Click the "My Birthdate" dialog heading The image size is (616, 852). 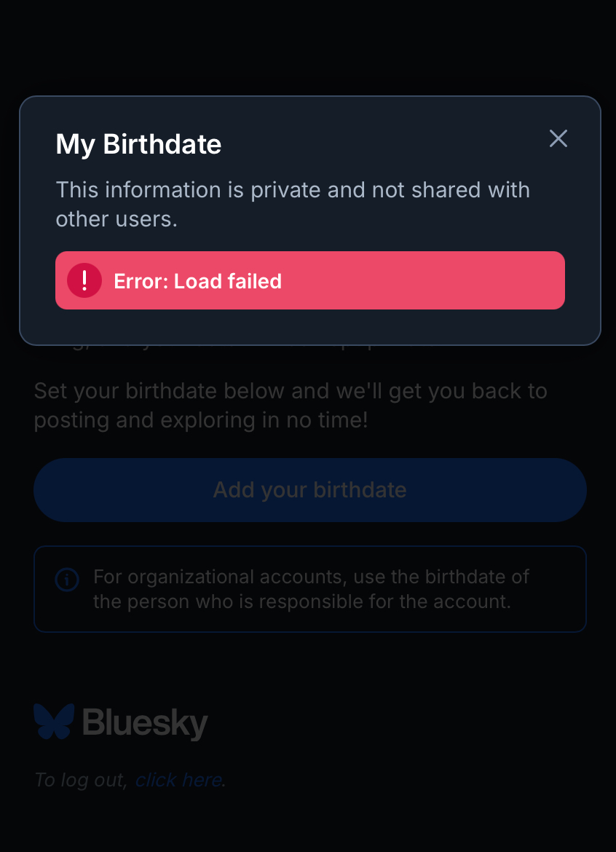click(x=138, y=144)
